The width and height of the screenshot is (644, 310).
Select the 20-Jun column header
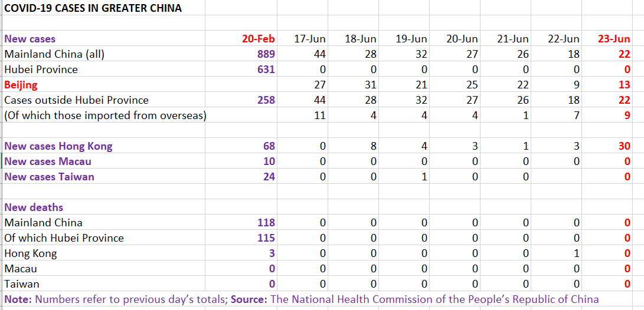tap(462, 39)
